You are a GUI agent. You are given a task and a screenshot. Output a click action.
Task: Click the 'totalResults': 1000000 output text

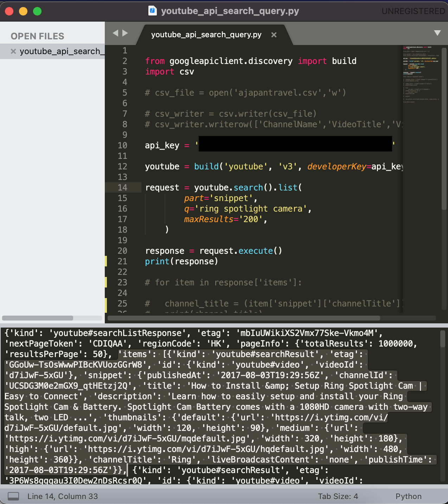click(358, 344)
